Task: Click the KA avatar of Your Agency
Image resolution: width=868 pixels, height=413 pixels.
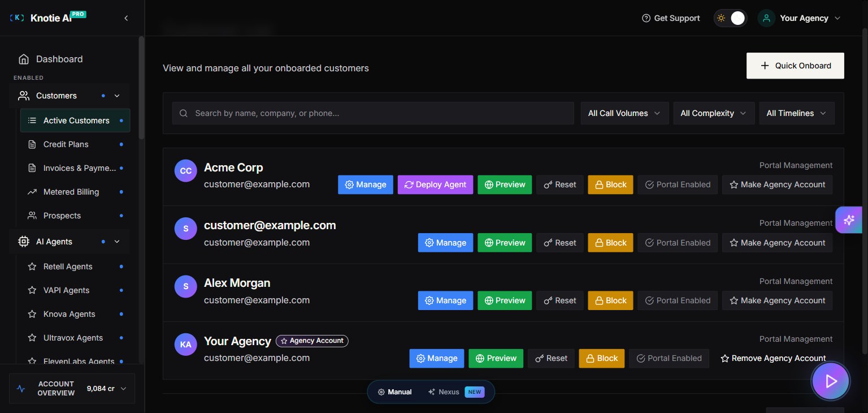Action: click(x=186, y=345)
